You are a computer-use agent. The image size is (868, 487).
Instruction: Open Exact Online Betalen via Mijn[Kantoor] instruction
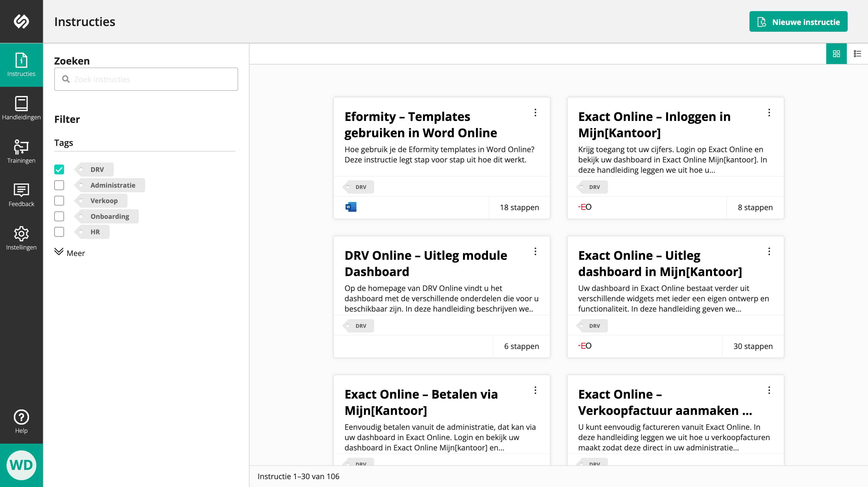point(421,402)
